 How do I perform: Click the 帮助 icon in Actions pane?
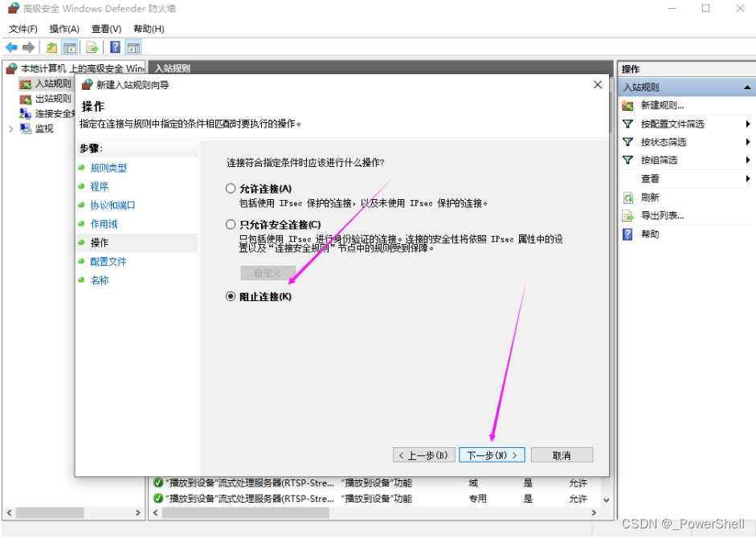tap(627, 234)
